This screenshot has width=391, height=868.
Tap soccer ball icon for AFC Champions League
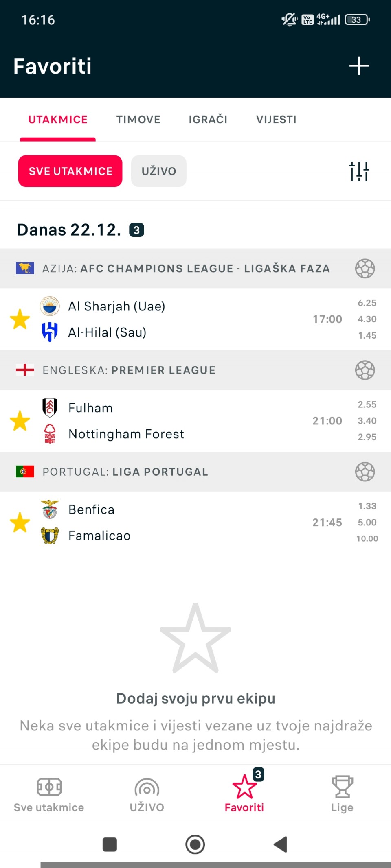tap(365, 269)
